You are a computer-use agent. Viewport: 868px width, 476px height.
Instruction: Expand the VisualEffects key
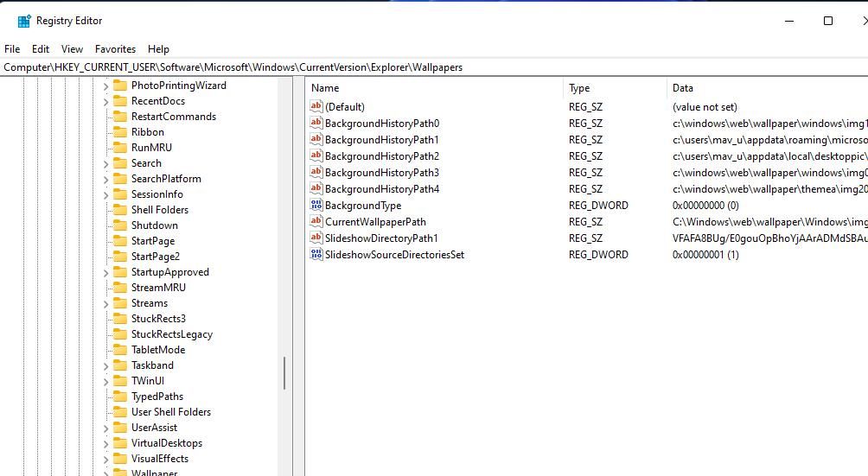click(x=105, y=460)
